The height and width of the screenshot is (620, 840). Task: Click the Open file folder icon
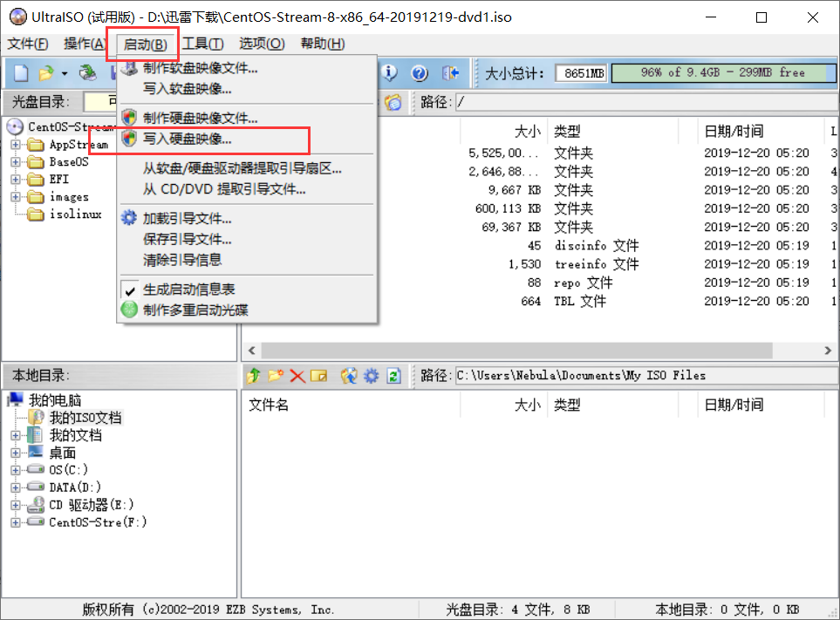tap(46, 73)
